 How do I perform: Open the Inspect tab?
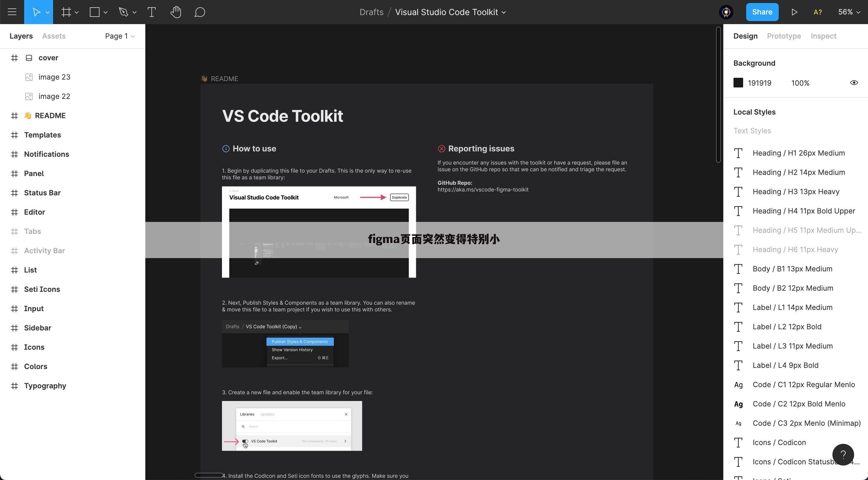(x=823, y=36)
